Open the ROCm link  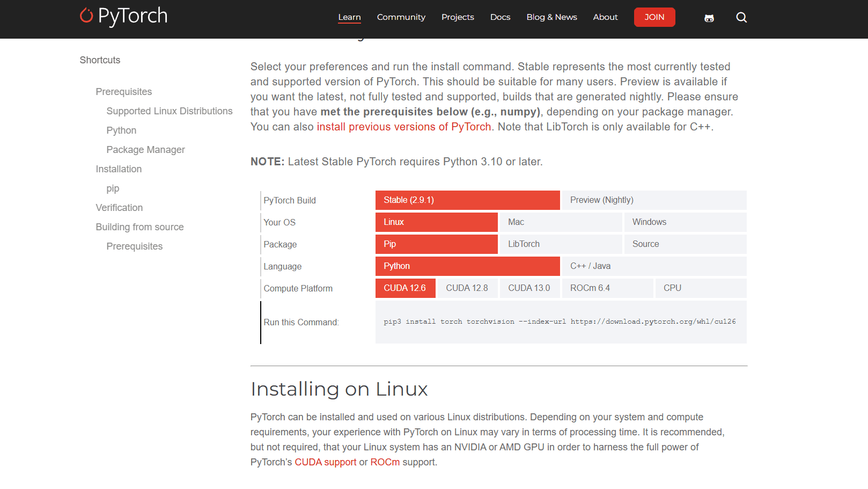pyautogui.click(x=385, y=462)
